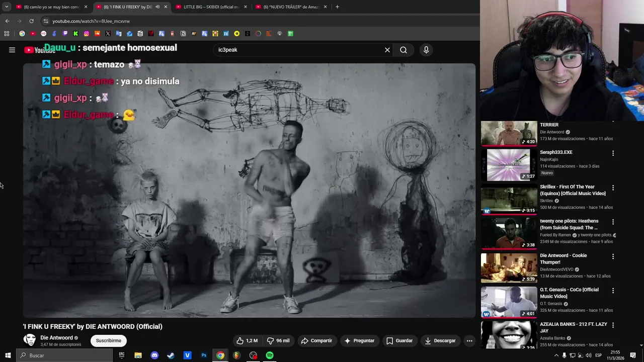
Task: Open options menu for Cookie Thumper video
Action: (613, 256)
